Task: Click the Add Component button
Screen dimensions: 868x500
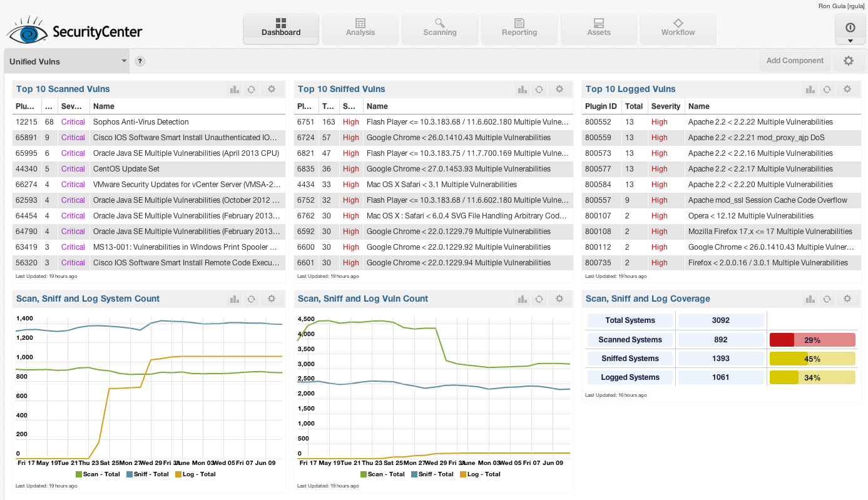Action: point(795,61)
